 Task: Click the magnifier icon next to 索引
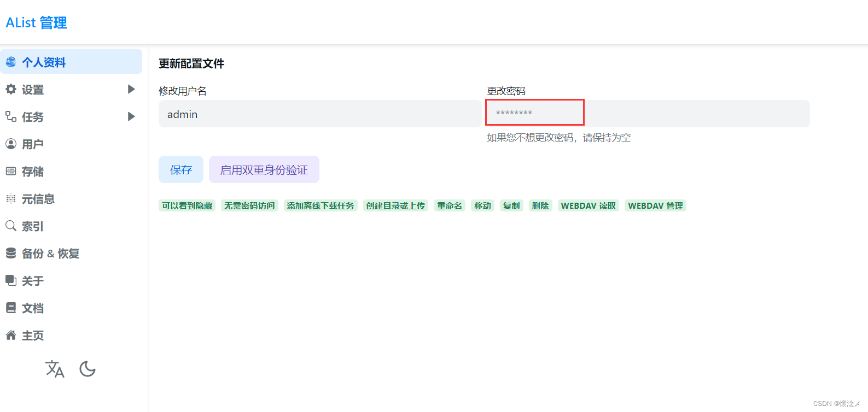coord(11,226)
